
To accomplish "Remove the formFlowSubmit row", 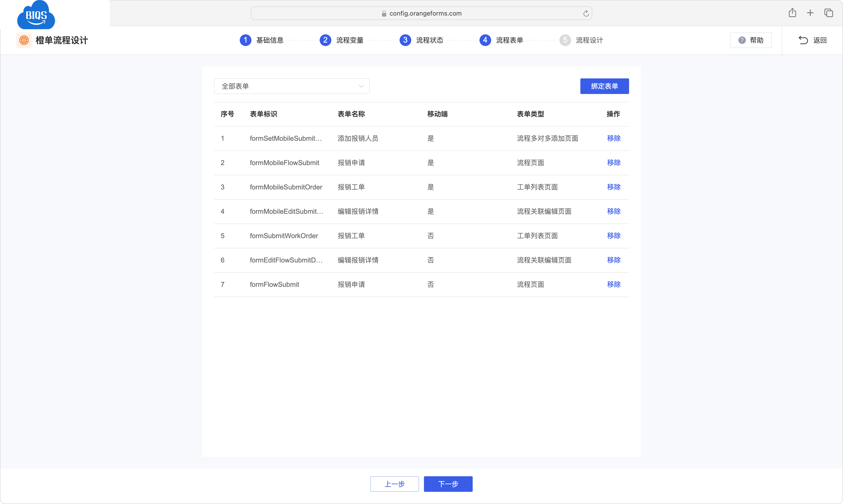I will point(613,285).
